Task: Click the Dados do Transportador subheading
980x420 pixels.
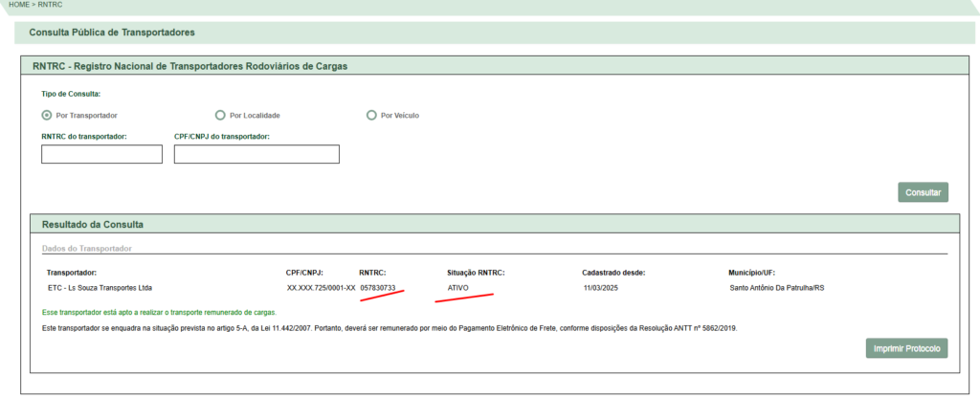Action: 86,248
